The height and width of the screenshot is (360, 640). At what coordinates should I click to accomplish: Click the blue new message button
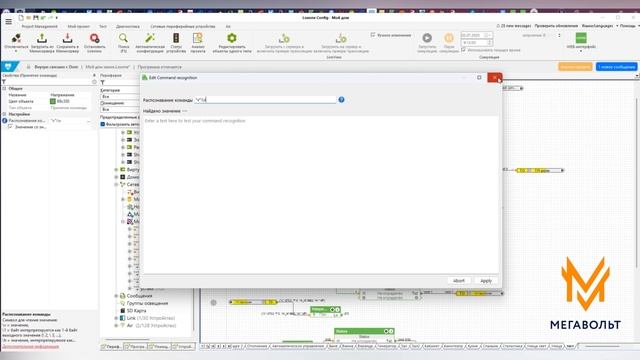[x=616, y=67]
